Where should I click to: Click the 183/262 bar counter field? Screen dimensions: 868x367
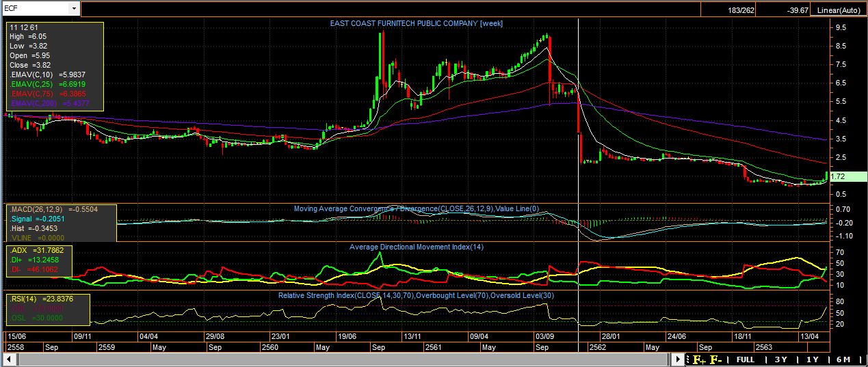click(741, 10)
